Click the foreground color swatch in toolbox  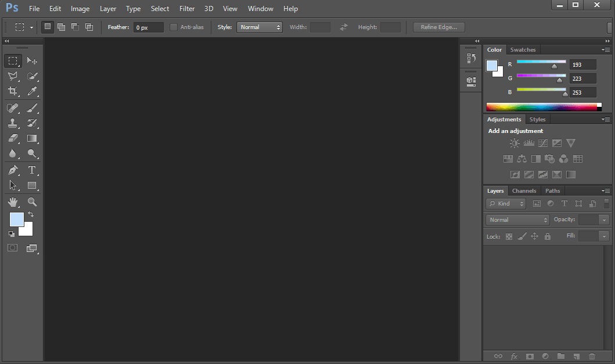16,219
